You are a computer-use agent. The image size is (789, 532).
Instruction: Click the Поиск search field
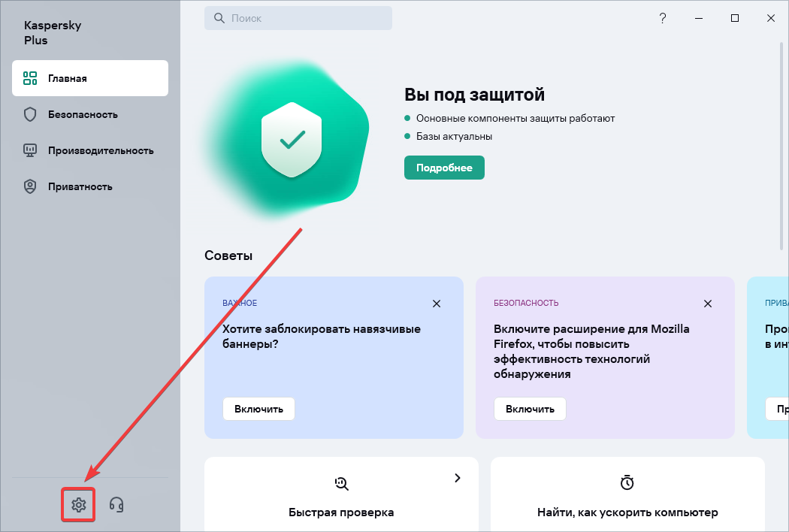click(298, 18)
